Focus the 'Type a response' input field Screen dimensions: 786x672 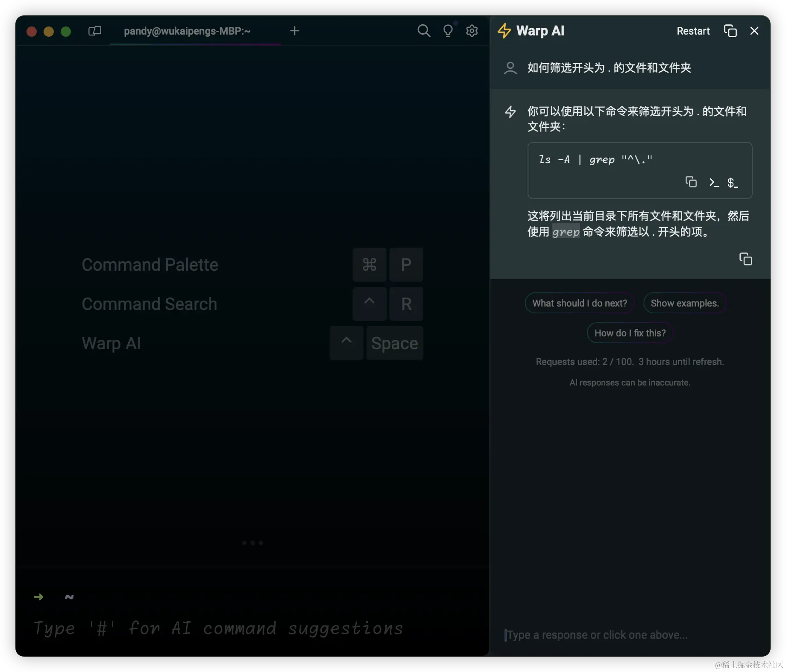(x=630, y=635)
